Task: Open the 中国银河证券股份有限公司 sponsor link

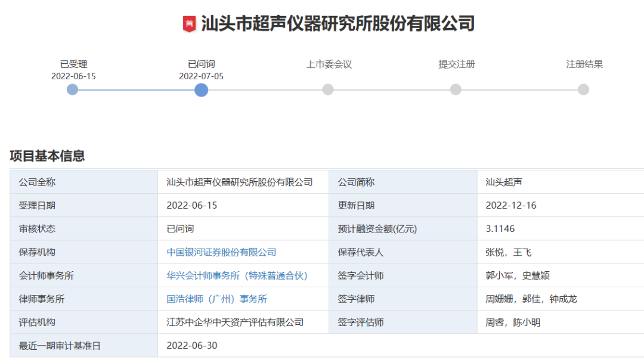Action: click(221, 252)
